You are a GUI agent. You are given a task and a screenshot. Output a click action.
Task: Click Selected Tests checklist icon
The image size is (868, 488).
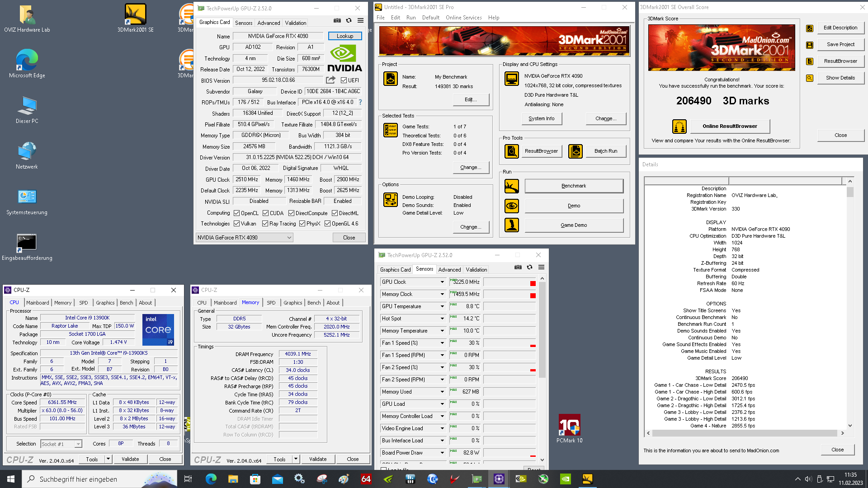391,130
